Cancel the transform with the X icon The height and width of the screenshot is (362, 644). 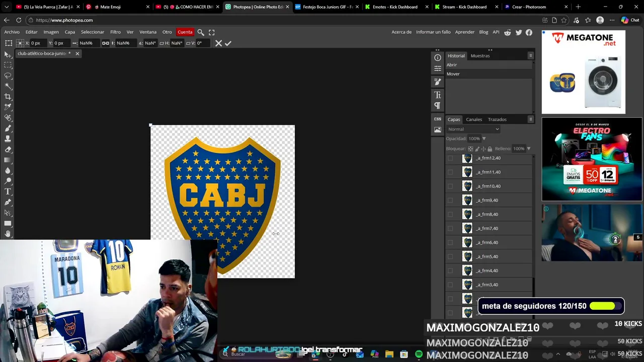pyautogui.click(x=218, y=43)
